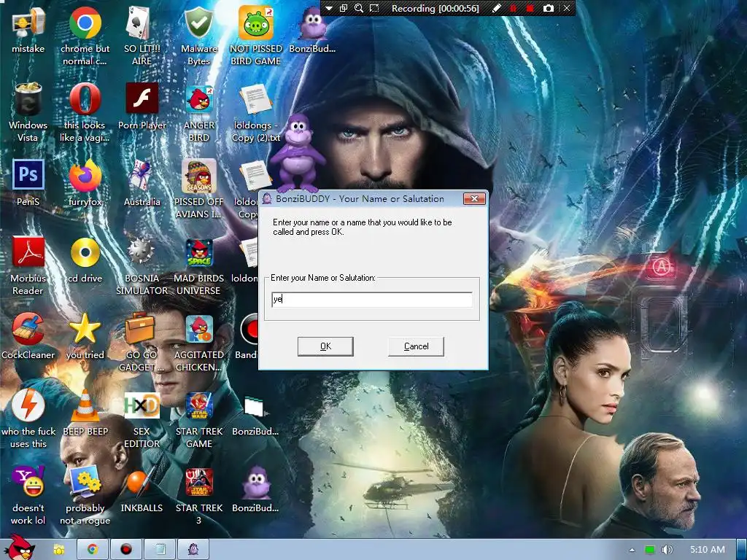Open the 'GO GO GADGET...' briefcase icon
Image resolution: width=747 pixels, height=560 pixels.
[x=141, y=343]
